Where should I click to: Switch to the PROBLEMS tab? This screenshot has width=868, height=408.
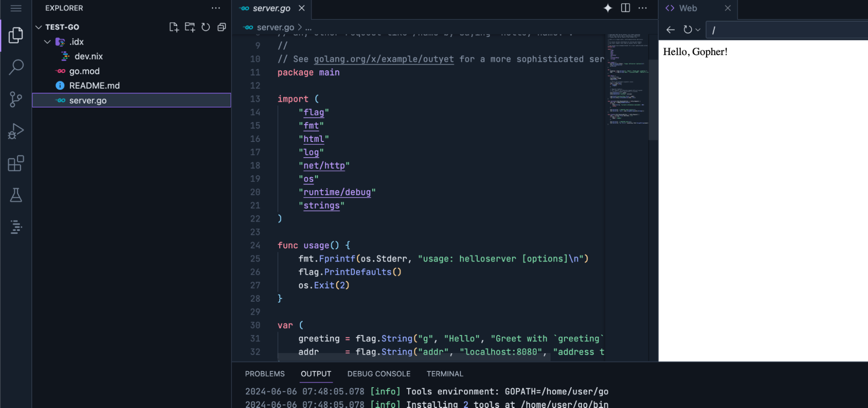(264, 374)
